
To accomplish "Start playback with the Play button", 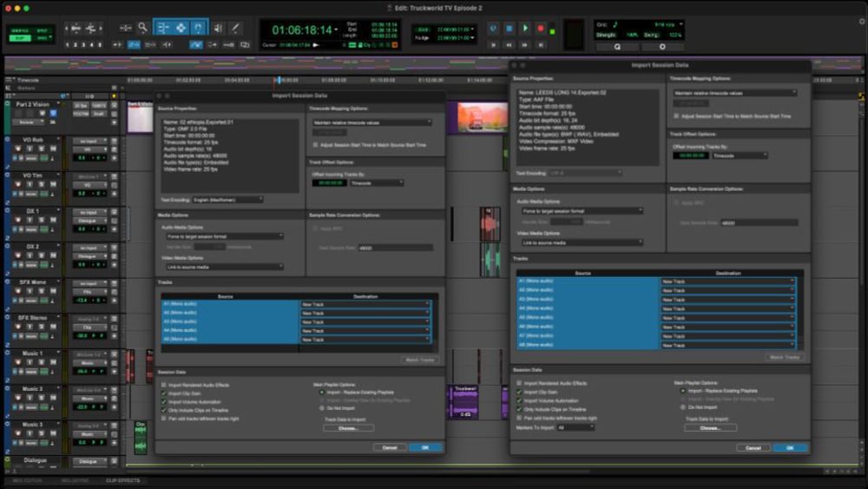I will 525,29.
